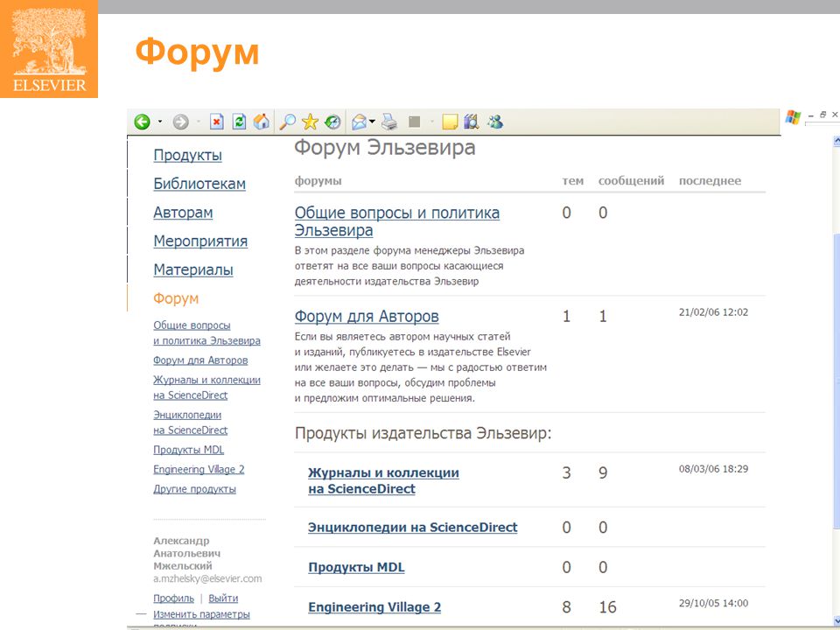Click the Mail envelope icon
The width and height of the screenshot is (840, 630).
tap(359, 122)
